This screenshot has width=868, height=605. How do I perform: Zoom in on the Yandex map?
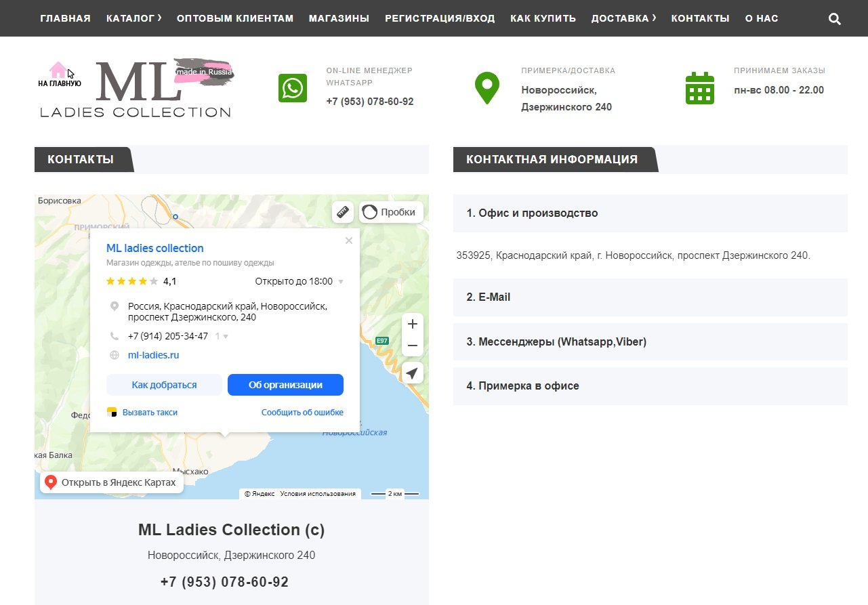(x=413, y=324)
